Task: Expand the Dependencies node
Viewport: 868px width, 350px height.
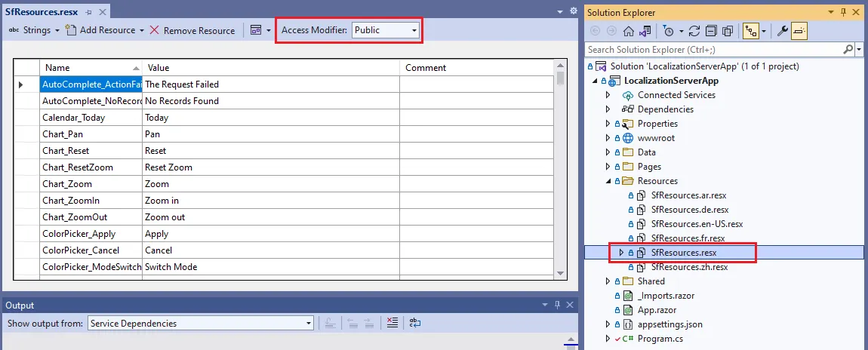Action: [x=608, y=109]
